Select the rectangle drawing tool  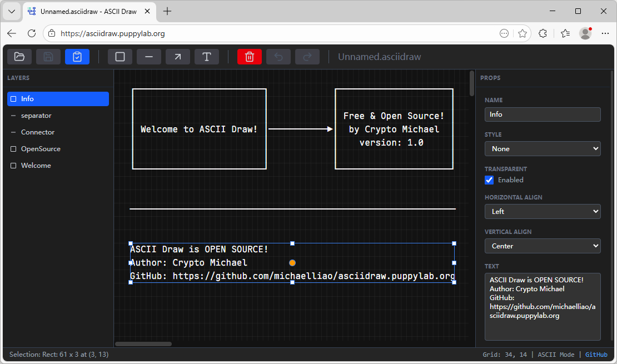click(120, 57)
